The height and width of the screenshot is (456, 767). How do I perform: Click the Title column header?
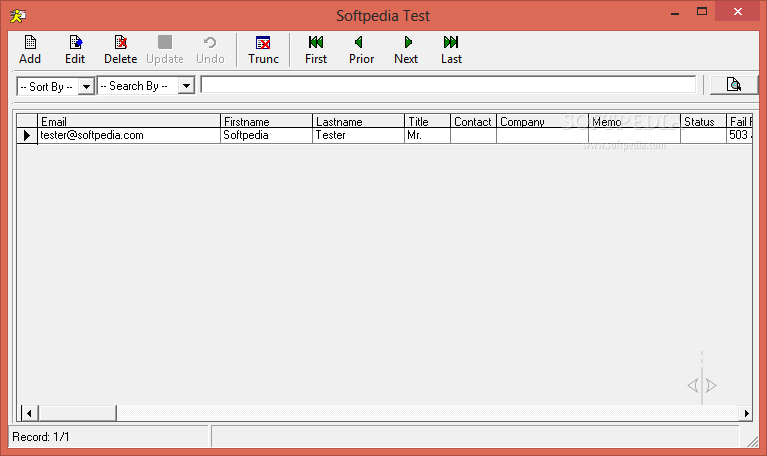427,121
